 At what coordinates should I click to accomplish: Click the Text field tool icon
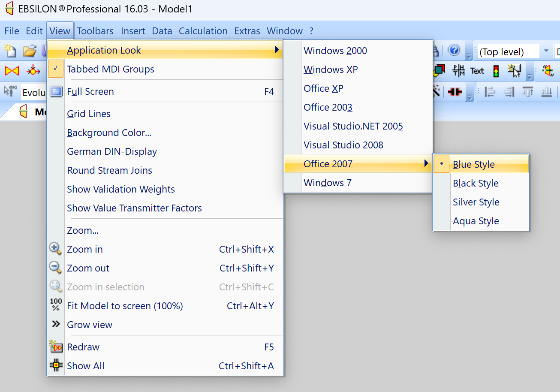point(477,71)
